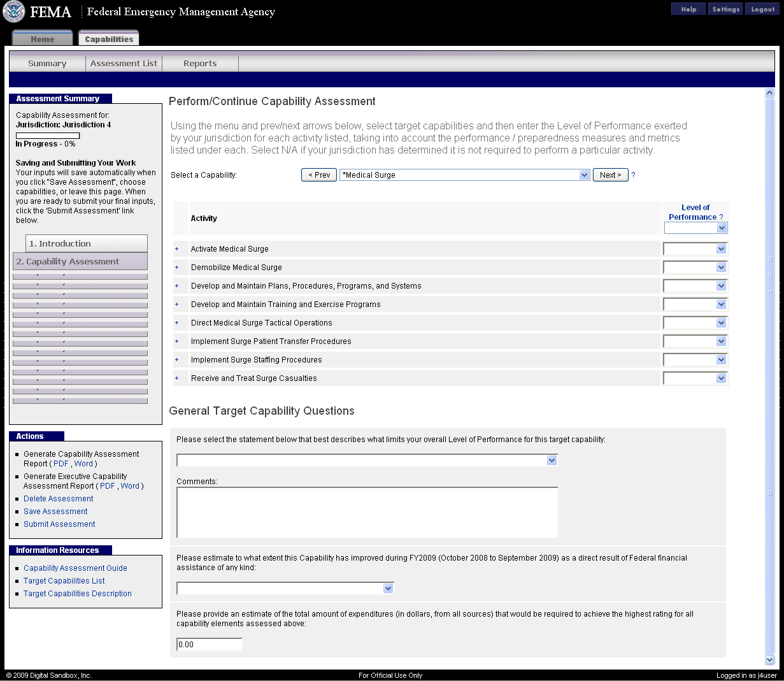Screen dimensions: 784x681
Task: Expand Implement Surge Patient Transfer Procedures row
Action: tap(177, 341)
